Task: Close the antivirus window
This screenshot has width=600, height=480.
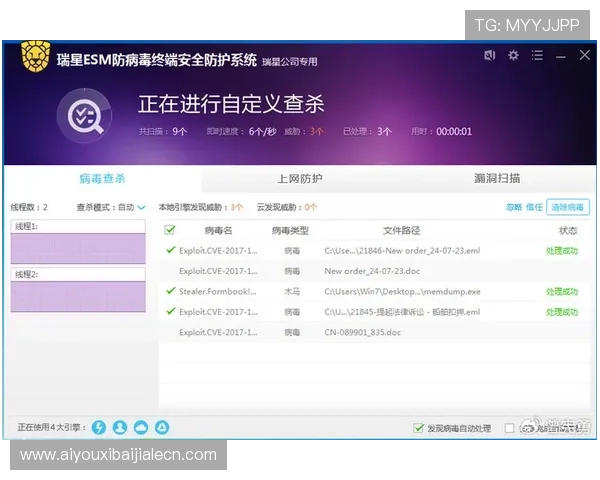Action: click(584, 55)
